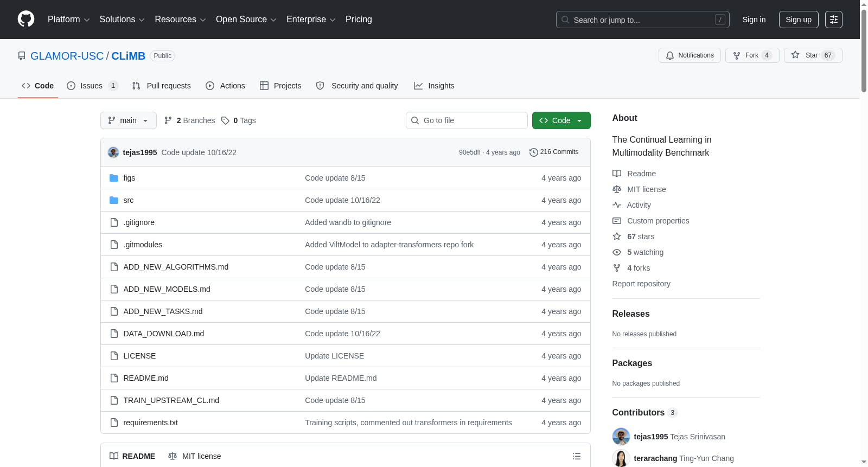Click the file icon beside DATA_DOWNLOAD.md
Image resolution: width=868 pixels, height=467 pixels.
coord(114,334)
